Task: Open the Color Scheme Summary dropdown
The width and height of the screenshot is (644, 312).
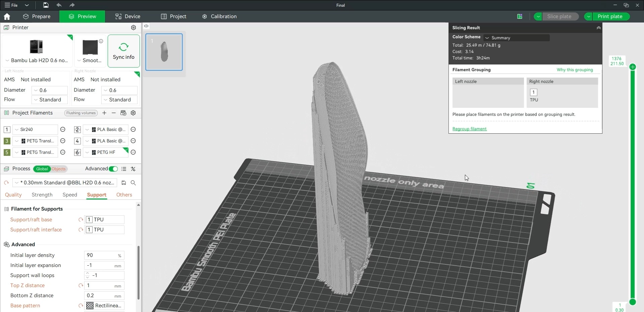Action: (x=517, y=38)
